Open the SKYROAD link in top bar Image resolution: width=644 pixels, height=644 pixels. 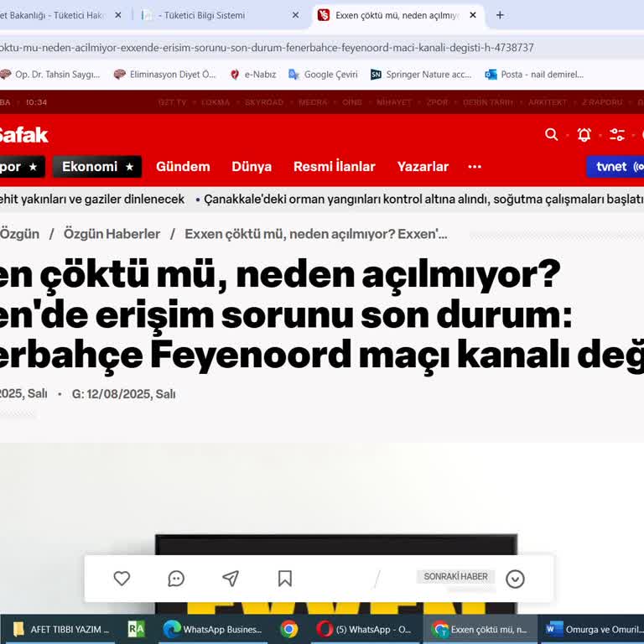(x=264, y=102)
